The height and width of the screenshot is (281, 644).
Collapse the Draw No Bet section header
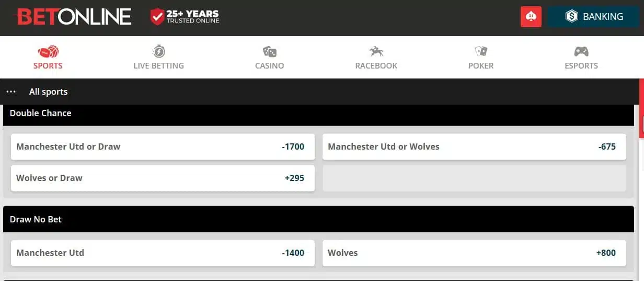318,219
